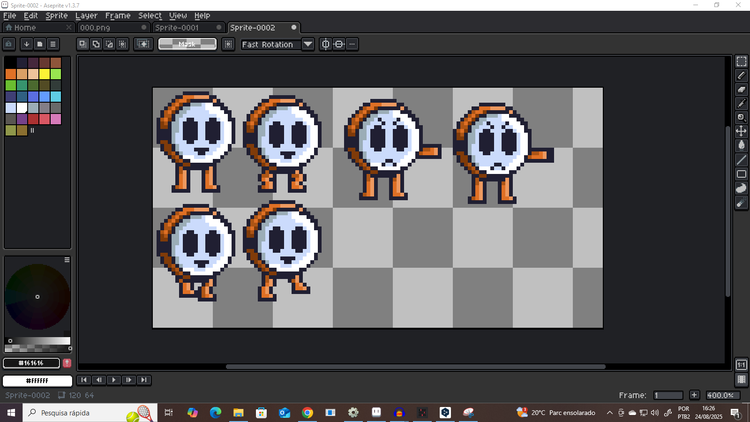Flip selection vertically icon
750x422 pixels.
click(x=339, y=44)
